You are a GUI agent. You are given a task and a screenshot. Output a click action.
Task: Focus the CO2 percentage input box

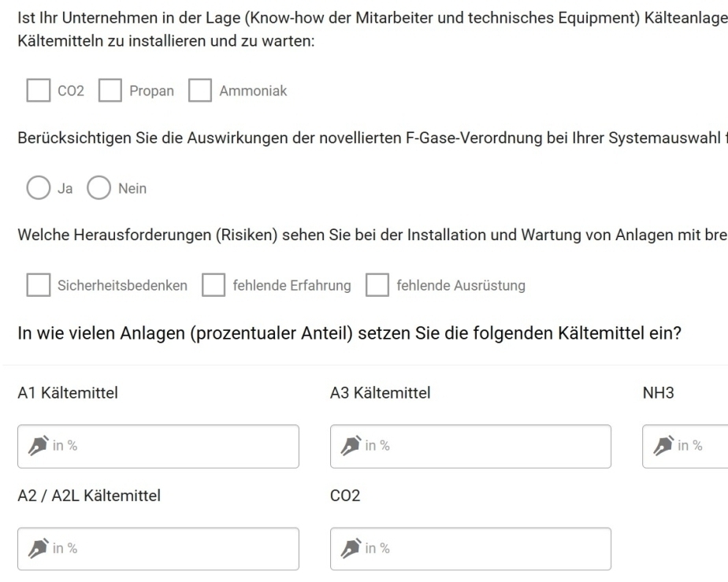pyautogui.click(x=470, y=549)
